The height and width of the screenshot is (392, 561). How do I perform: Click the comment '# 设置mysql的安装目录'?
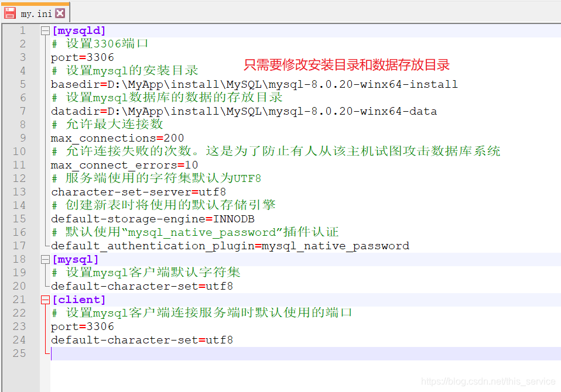click(x=125, y=71)
